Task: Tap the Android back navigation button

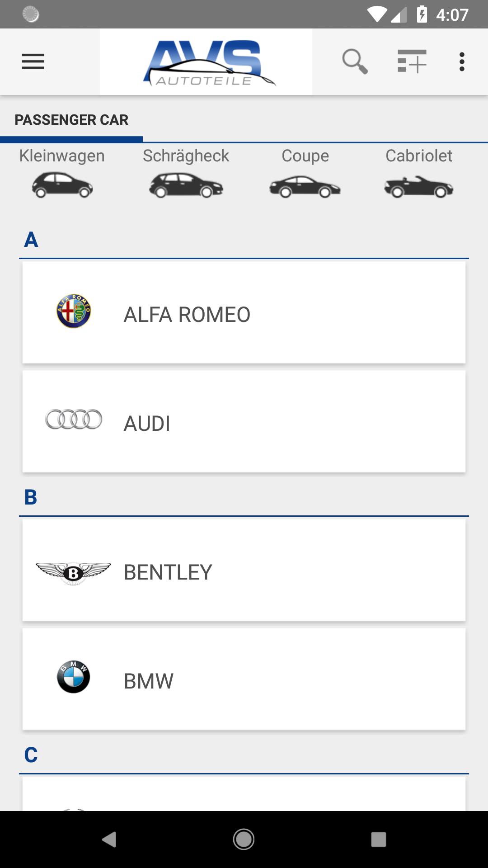Action: click(109, 840)
